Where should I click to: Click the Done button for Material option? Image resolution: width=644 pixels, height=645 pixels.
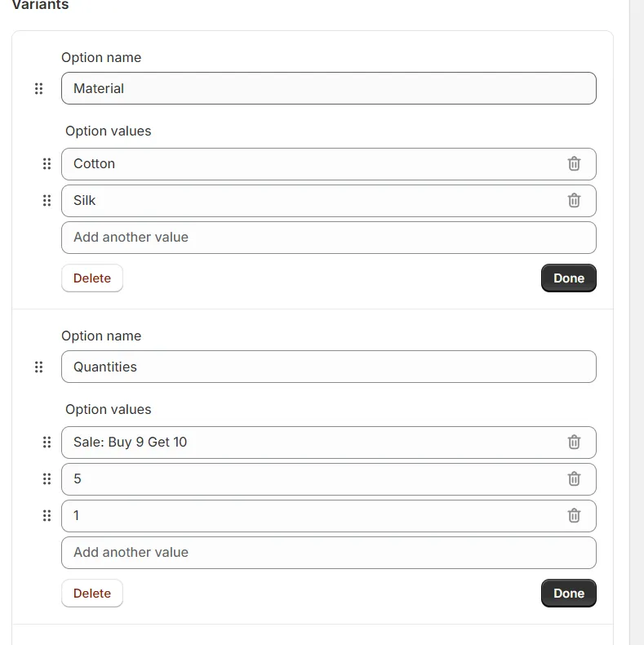(568, 278)
